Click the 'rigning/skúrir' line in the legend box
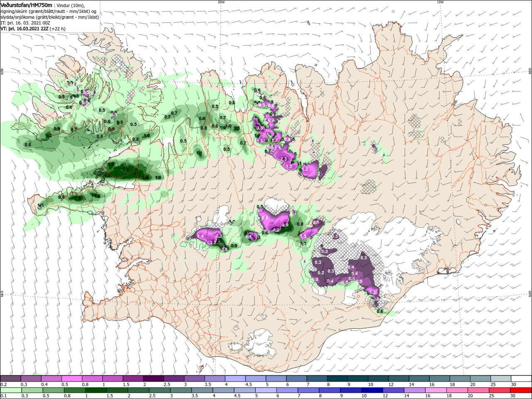This screenshot has height=399, width=532. coord(49,11)
